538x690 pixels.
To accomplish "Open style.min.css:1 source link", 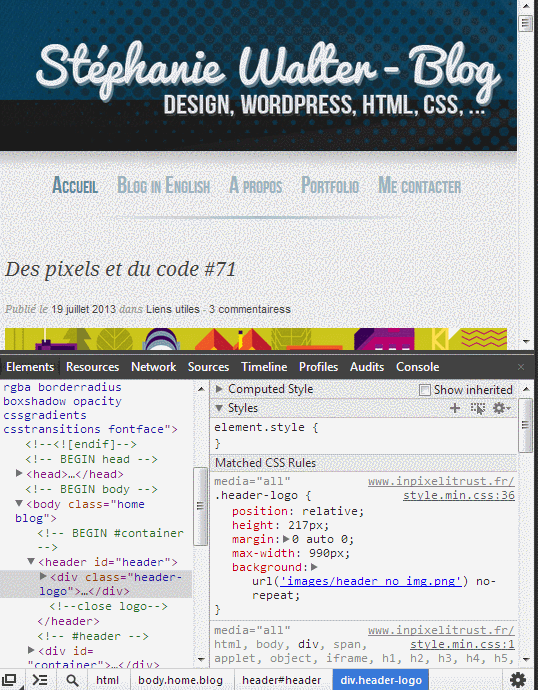I will (462, 644).
